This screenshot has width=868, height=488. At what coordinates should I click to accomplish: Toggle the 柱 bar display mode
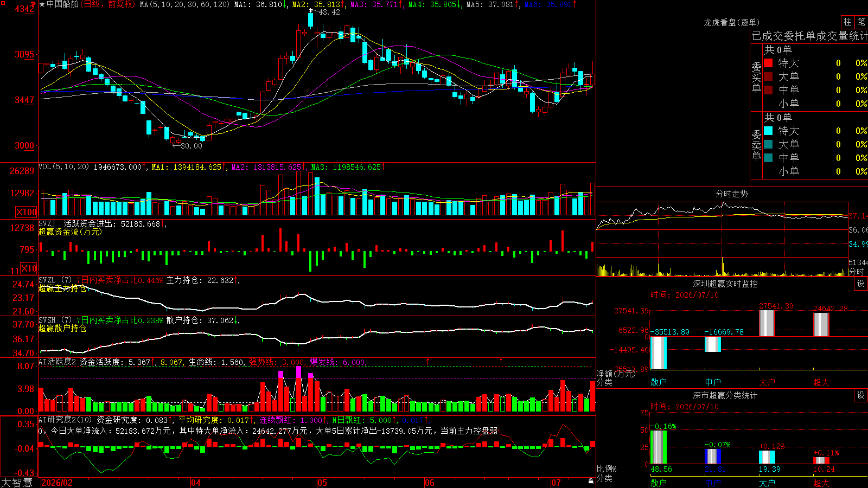tap(847, 22)
